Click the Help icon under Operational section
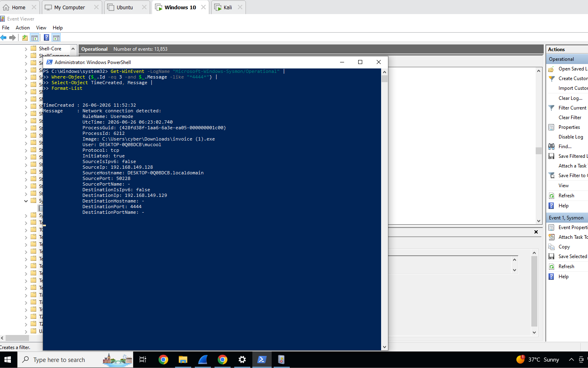This screenshot has width=588, height=368. (x=551, y=206)
